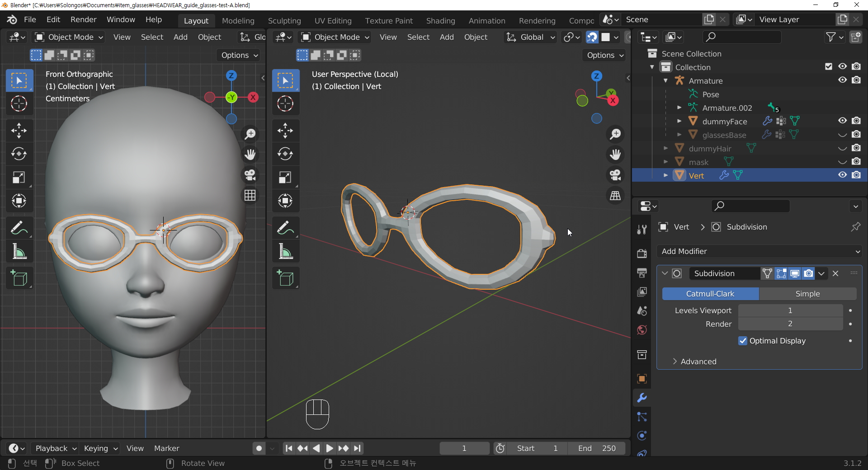Open Subdivision modifier extra options dropdown
The height and width of the screenshot is (470, 868).
click(x=821, y=273)
